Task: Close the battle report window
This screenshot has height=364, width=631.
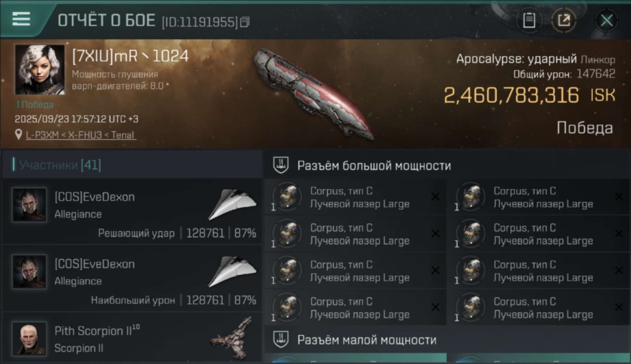Action: click(607, 20)
